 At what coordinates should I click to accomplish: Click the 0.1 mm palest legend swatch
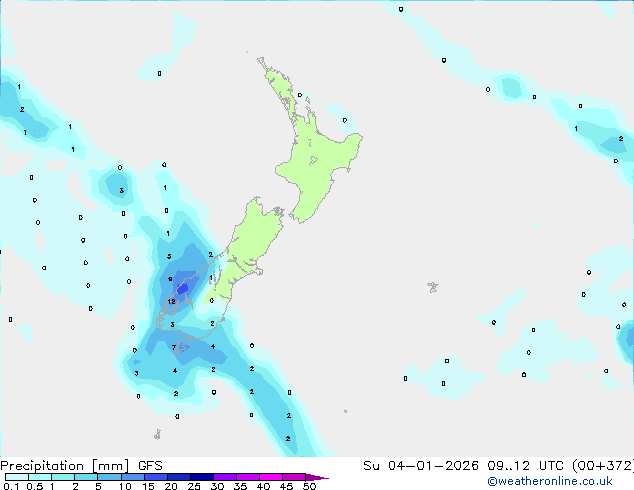pyautogui.click(x=17, y=477)
